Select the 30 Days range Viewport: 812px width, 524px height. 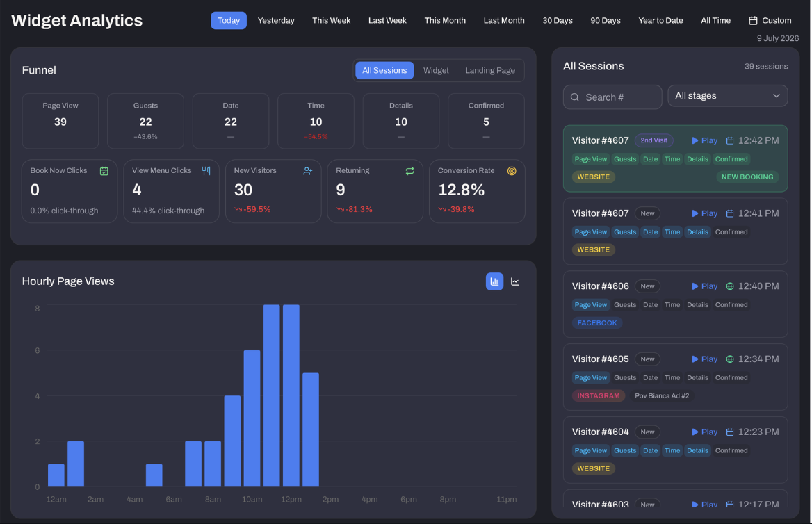558,21
